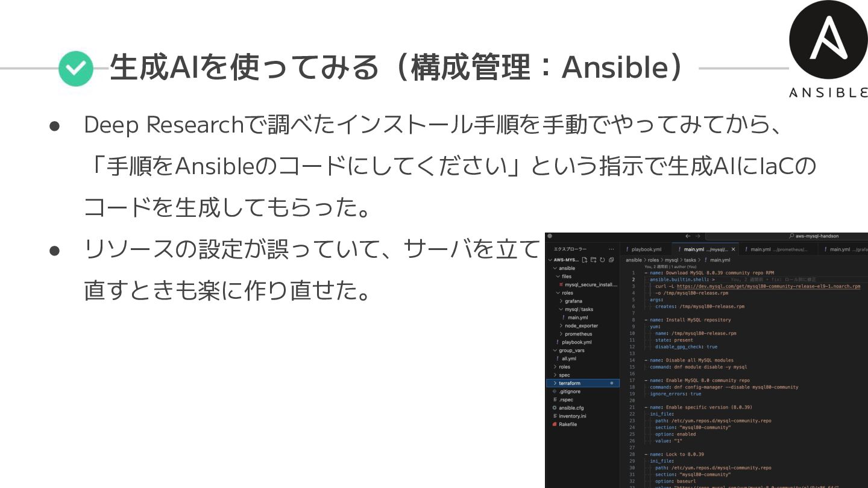
Task: Click the New Folder icon in Explorer
Action: pos(593,260)
